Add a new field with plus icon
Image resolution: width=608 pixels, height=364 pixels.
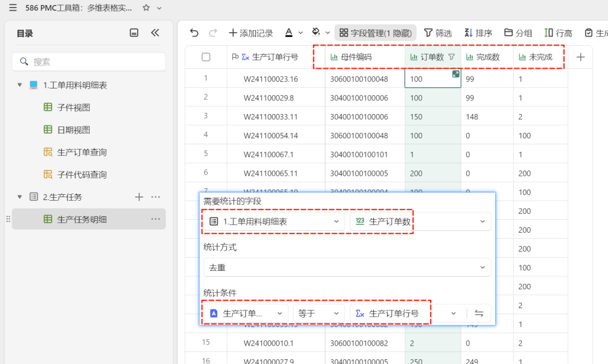(x=581, y=58)
